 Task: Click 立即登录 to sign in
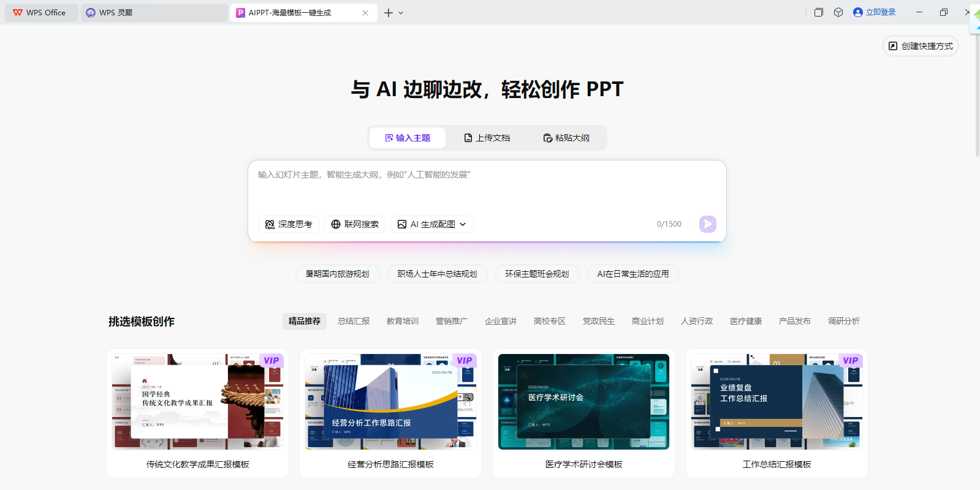click(875, 12)
